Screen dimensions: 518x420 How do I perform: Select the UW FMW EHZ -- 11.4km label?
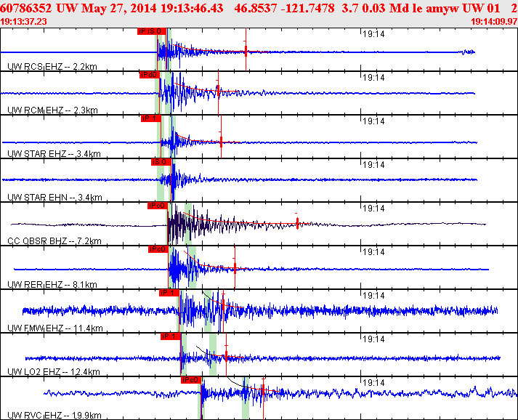pyautogui.click(x=55, y=328)
